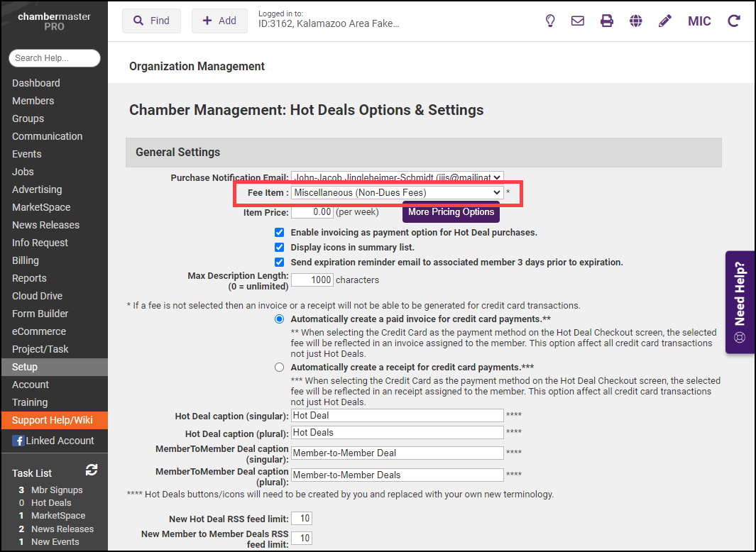Refresh the Task List with sync icon
Viewport: 756px width, 552px height.
(x=91, y=470)
